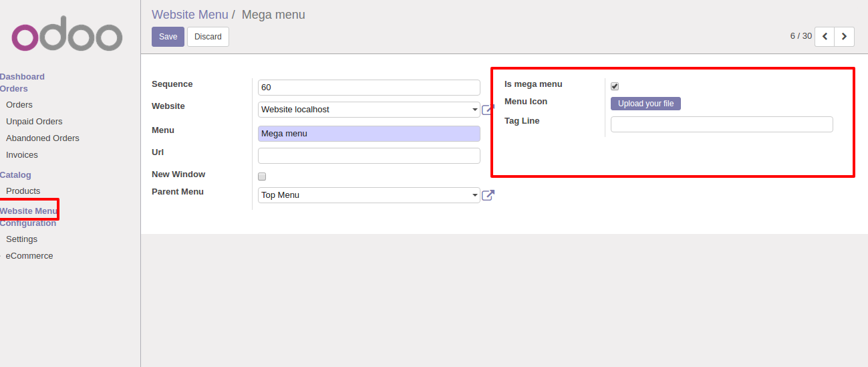Click the Tag Line input field
This screenshot has height=367, width=868.
pos(722,124)
